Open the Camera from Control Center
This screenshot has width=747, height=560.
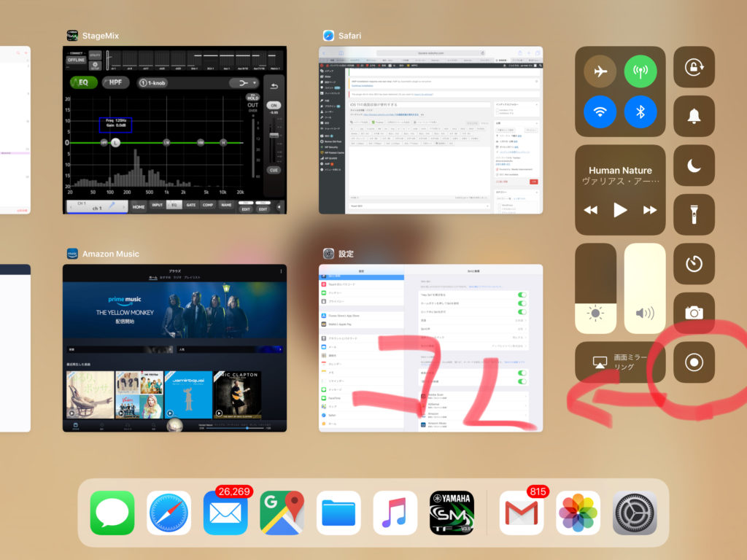coord(694,313)
